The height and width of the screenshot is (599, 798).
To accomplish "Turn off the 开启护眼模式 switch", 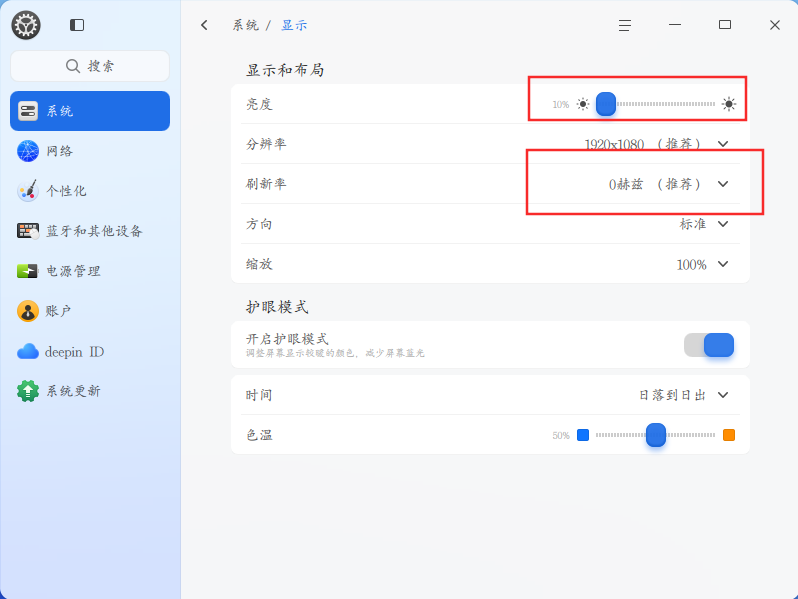I will (x=709, y=345).
